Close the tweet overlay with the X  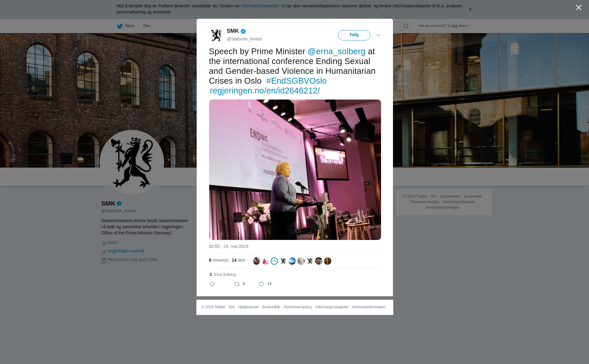(x=579, y=7)
